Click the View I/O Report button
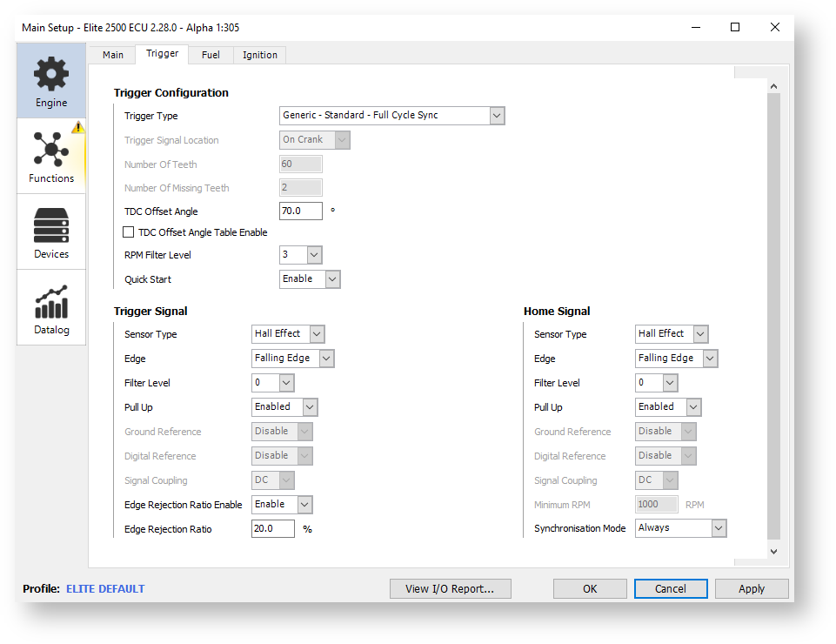The image size is (836, 644). point(451,588)
